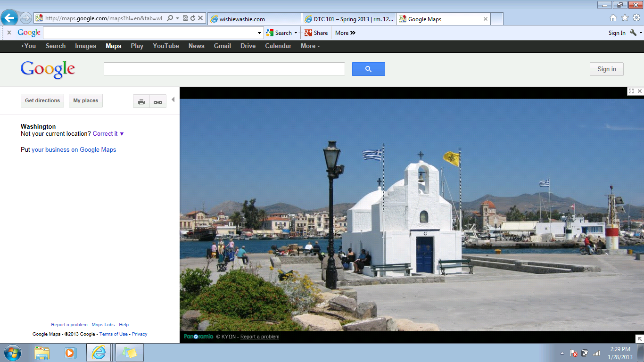Image resolution: width=644 pixels, height=362 pixels.
Task: Click the main Google Maps search field
Action: [x=224, y=69]
